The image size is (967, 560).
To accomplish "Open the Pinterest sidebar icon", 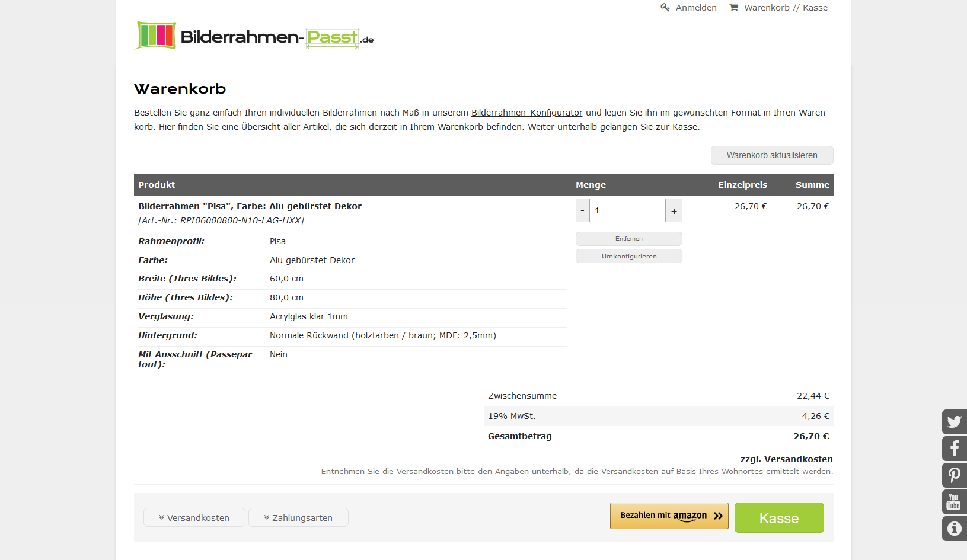I will coord(954,475).
